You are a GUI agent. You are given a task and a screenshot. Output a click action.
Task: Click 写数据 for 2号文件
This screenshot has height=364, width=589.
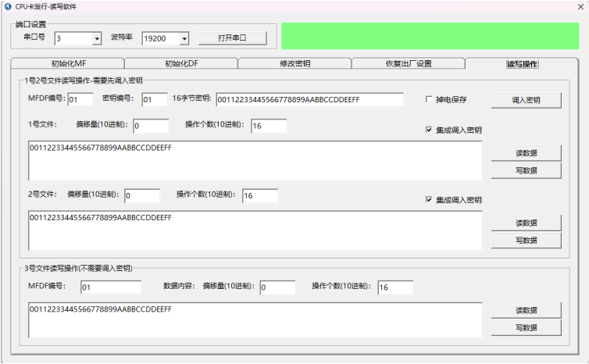(526, 241)
